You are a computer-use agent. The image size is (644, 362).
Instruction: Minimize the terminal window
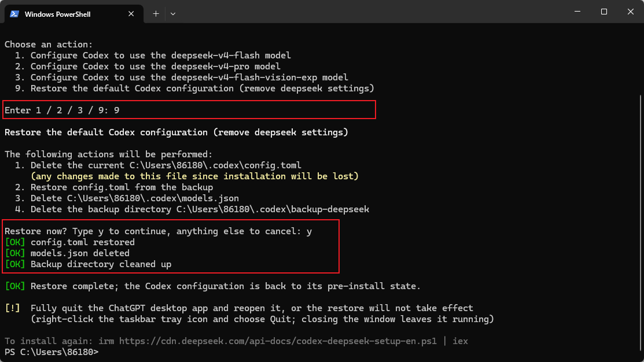(x=577, y=12)
